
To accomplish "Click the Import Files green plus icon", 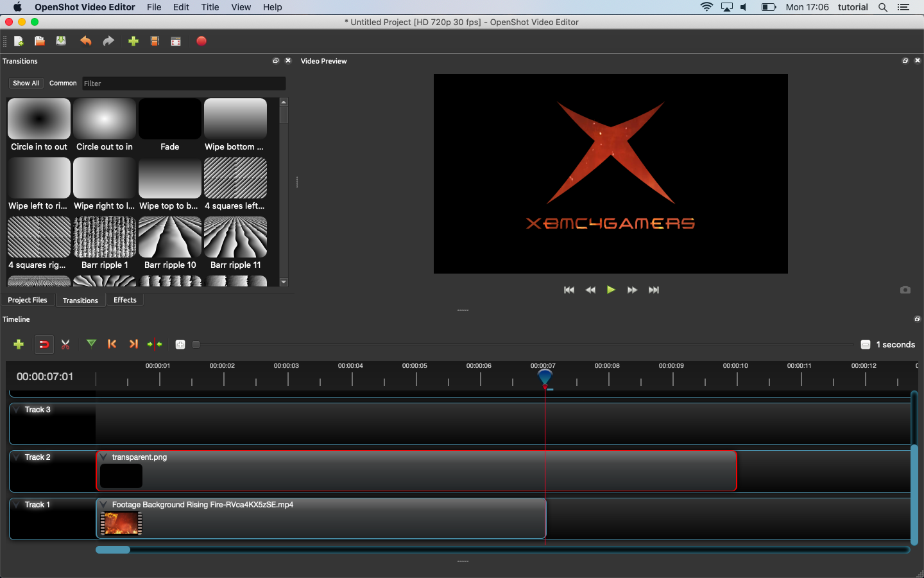I will (x=133, y=41).
